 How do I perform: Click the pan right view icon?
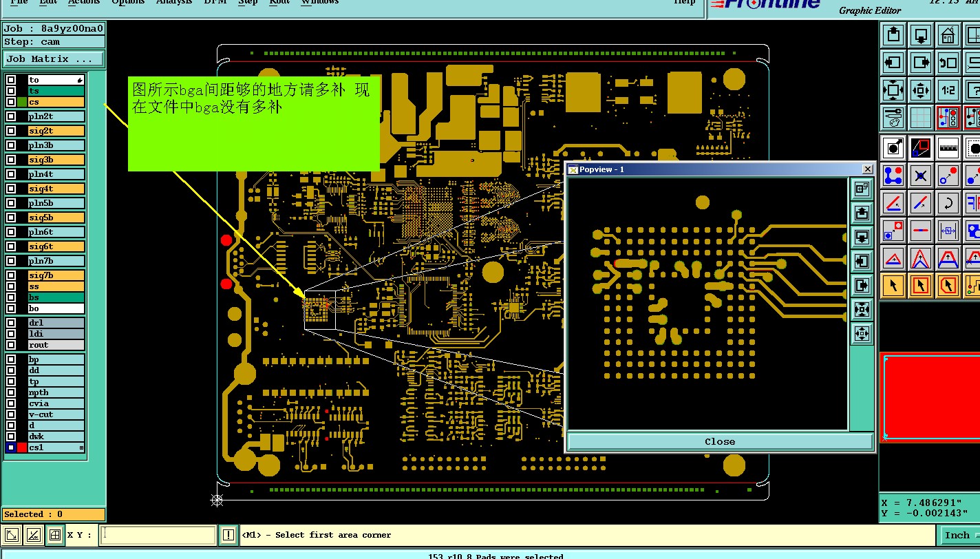(921, 62)
